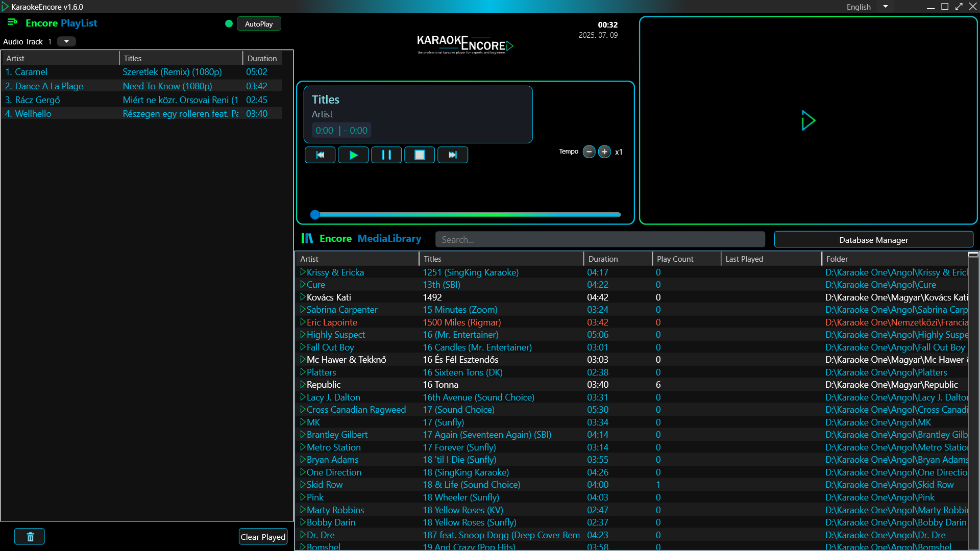
Task: Click the playback progress slider handle
Action: pos(315,215)
